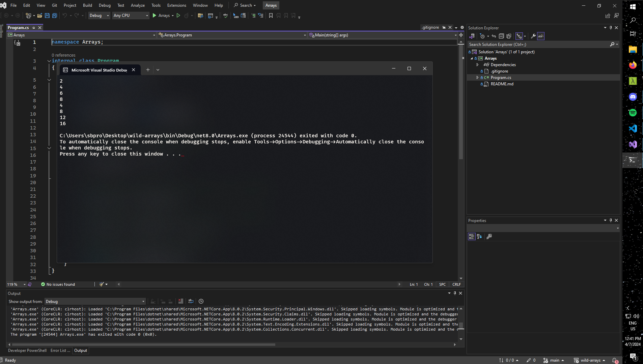Click the wild-arrays repository in status bar

coord(589,360)
